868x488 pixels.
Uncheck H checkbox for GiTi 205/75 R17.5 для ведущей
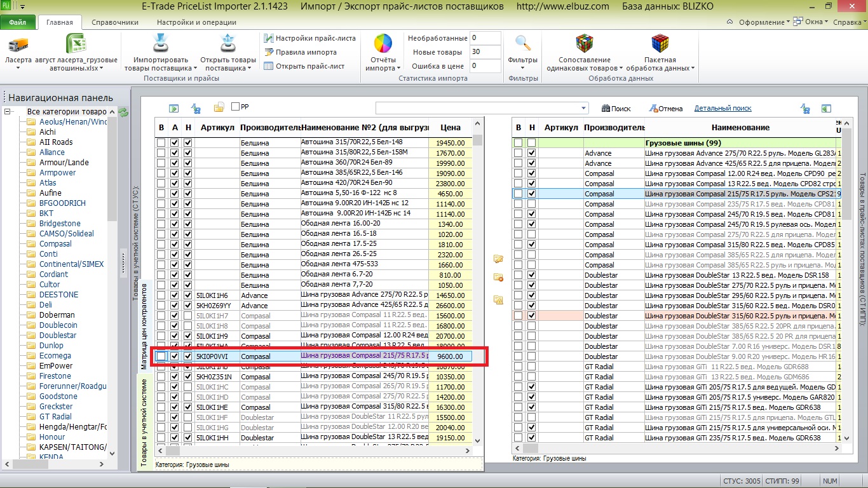(x=531, y=387)
